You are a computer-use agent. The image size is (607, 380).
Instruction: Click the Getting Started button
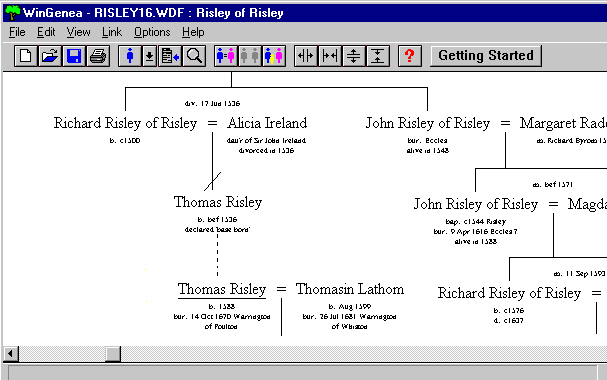(486, 56)
